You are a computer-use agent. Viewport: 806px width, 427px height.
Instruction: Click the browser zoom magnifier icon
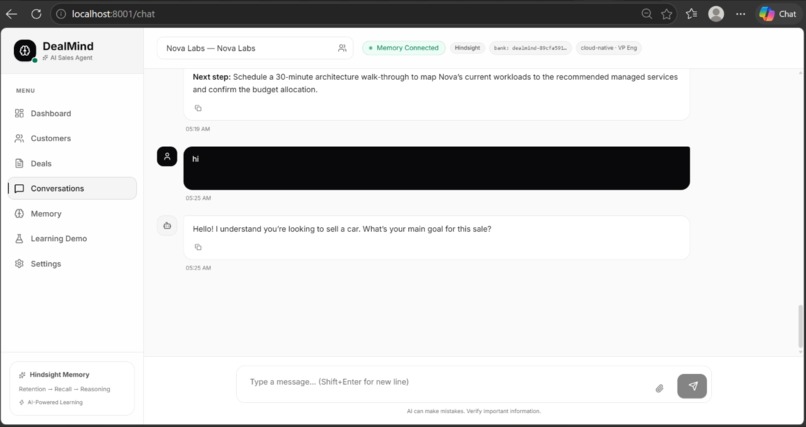(647, 14)
